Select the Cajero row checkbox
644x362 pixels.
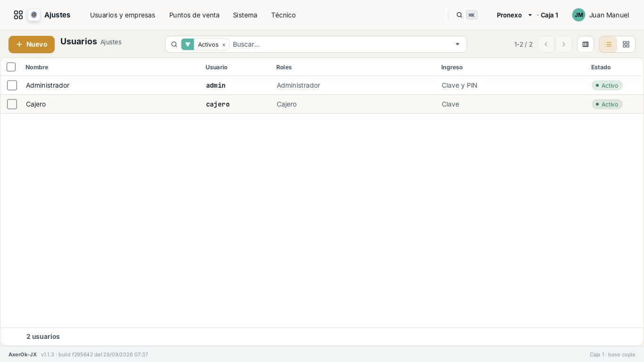(12, 104)
